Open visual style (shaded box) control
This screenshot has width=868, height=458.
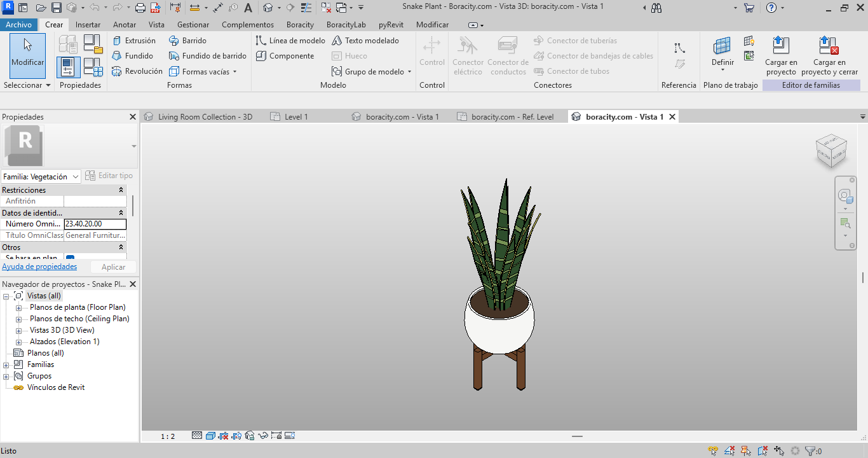click(210, 436)
